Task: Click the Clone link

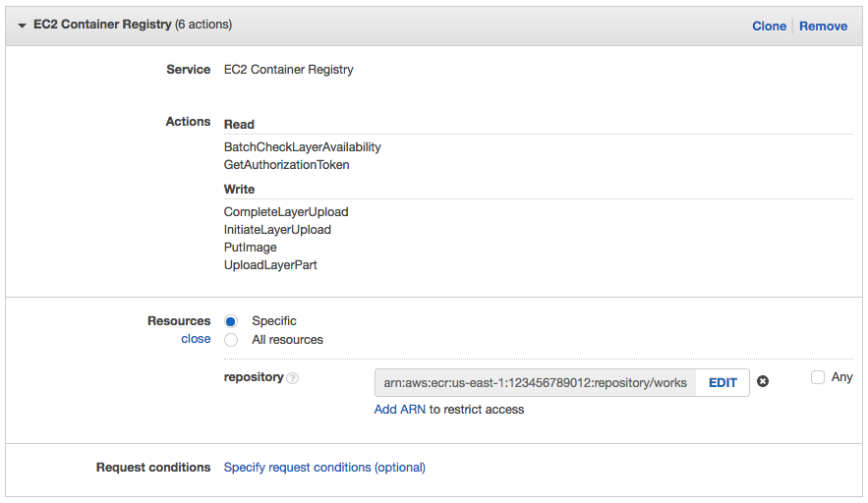Action: [769, 27]
